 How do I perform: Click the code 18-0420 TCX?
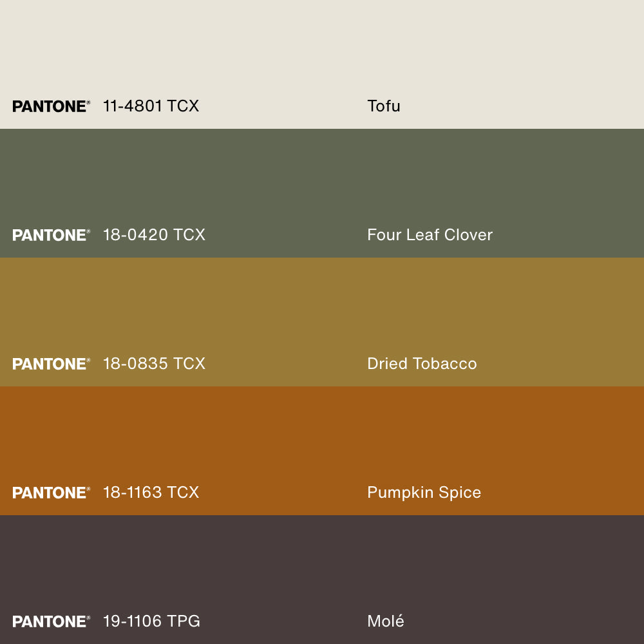[x=154, y=235]
